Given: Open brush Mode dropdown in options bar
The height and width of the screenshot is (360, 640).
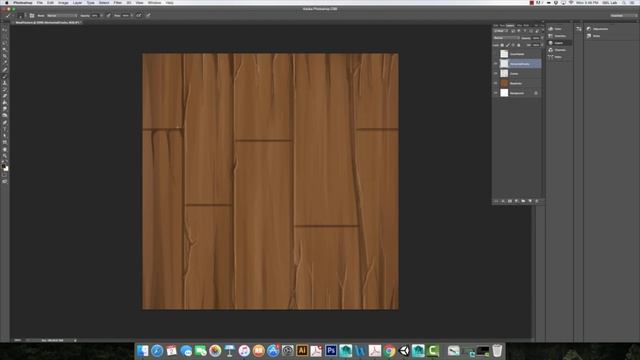Looking at the screenshot, I should (62, 16).
